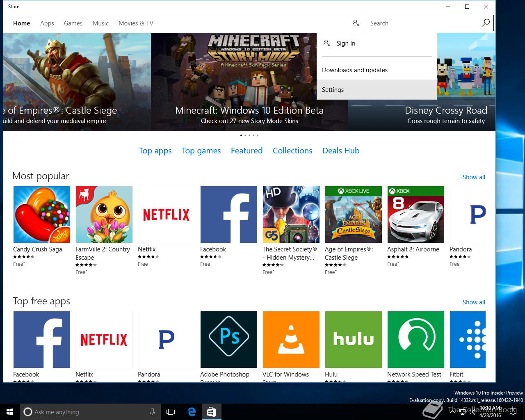Open Task View on the taskbar
The height and width of the screenshot is (420, 525).
tap(171, 412)
